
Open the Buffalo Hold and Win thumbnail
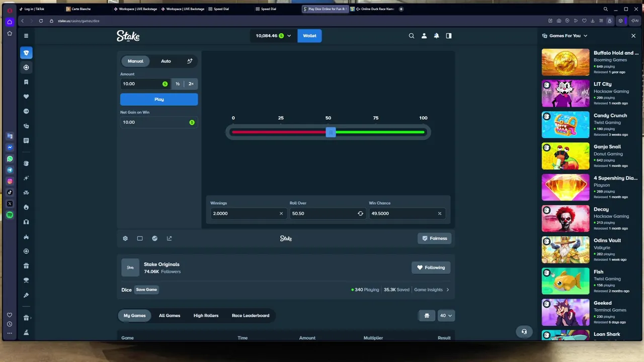tap(566, 62)
